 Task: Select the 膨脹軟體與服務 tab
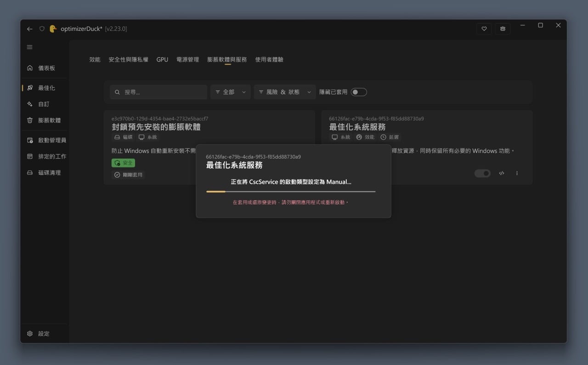[227, 59]
